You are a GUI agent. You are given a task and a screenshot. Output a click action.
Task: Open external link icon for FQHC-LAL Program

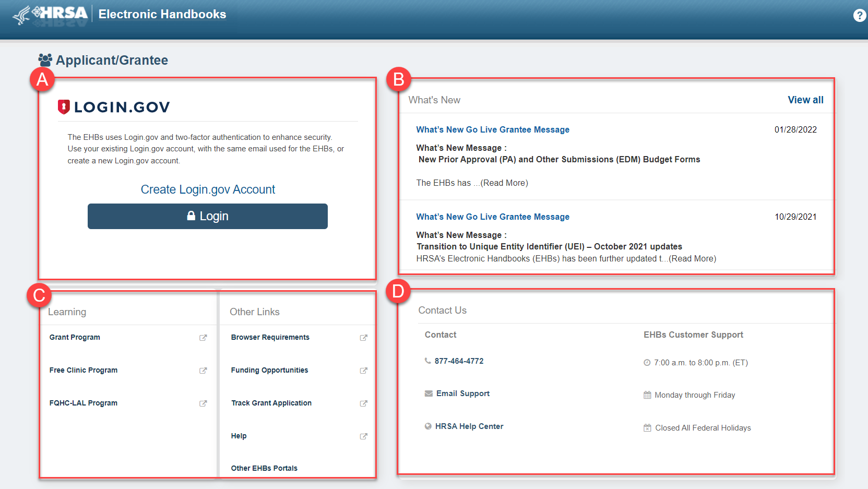[x=203, y=403]
